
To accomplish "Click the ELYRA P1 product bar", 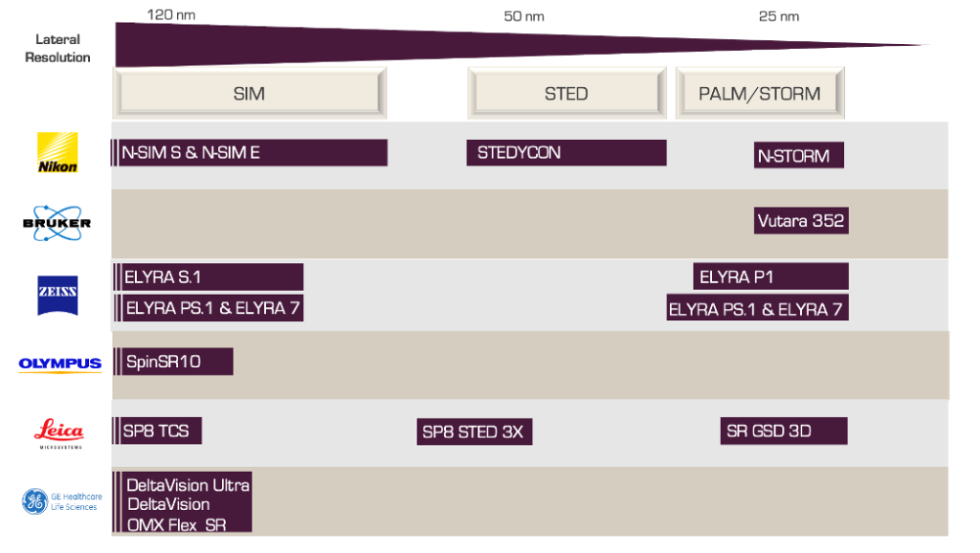I will [x=770, y=276].
